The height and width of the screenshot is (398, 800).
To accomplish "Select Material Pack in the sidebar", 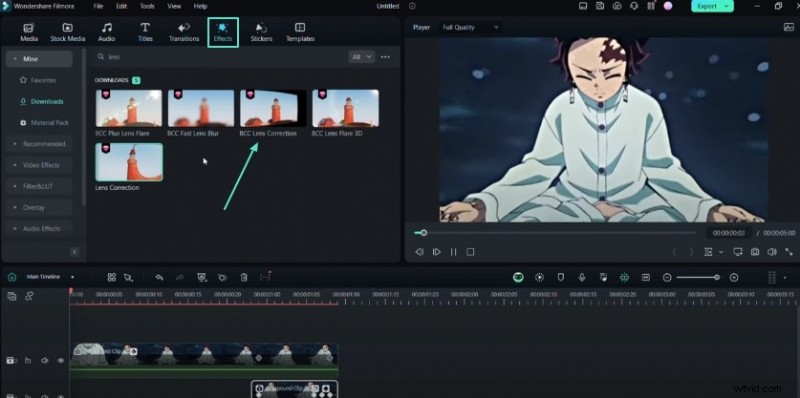I will coord(44,123).
